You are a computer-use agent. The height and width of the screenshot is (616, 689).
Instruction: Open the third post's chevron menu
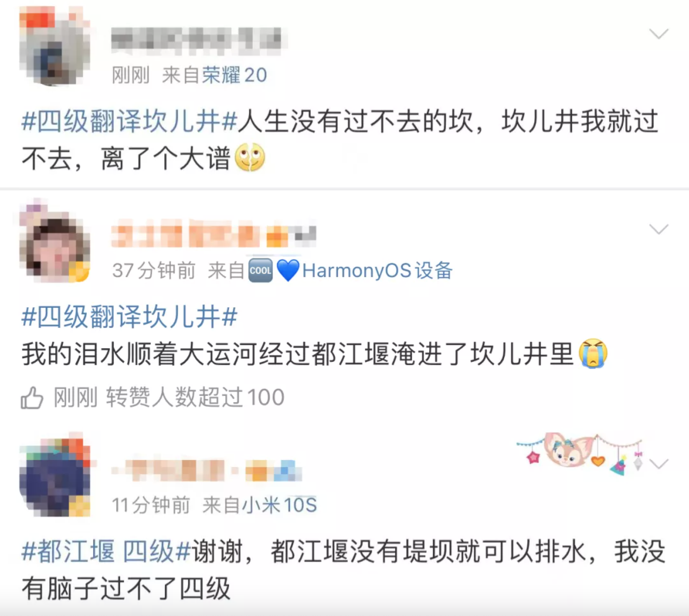(x=658, y=464)
